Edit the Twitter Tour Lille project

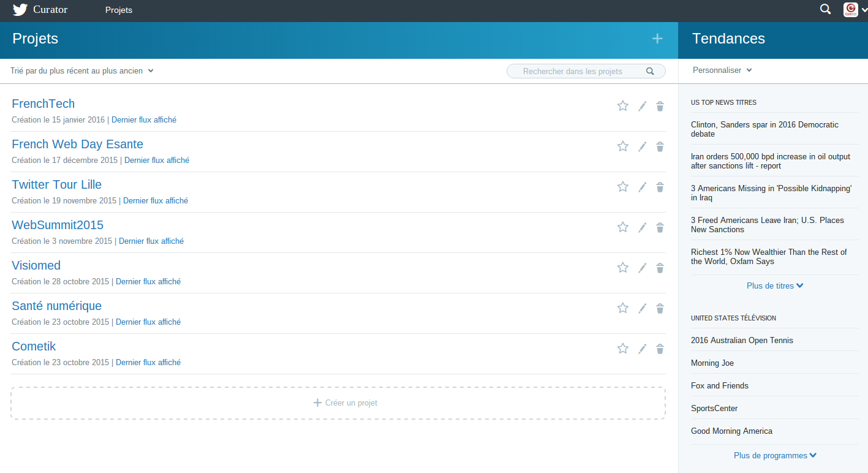coord(642,187)
